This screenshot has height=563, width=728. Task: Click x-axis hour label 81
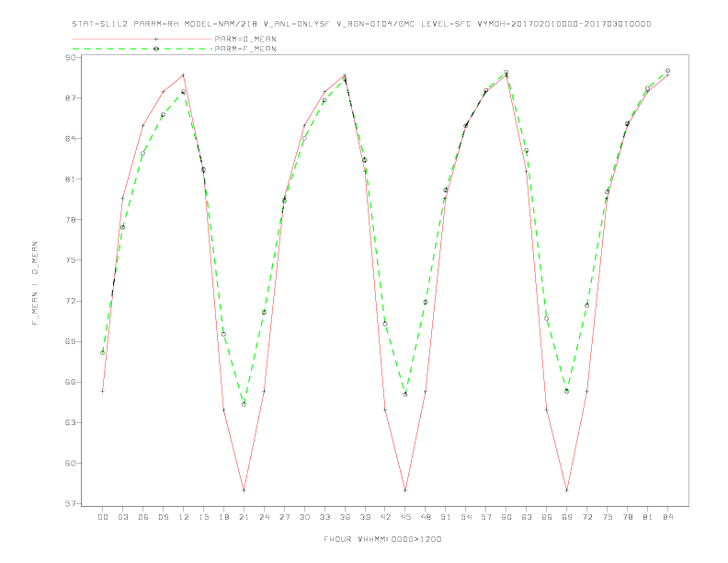(x=648, y=517)
